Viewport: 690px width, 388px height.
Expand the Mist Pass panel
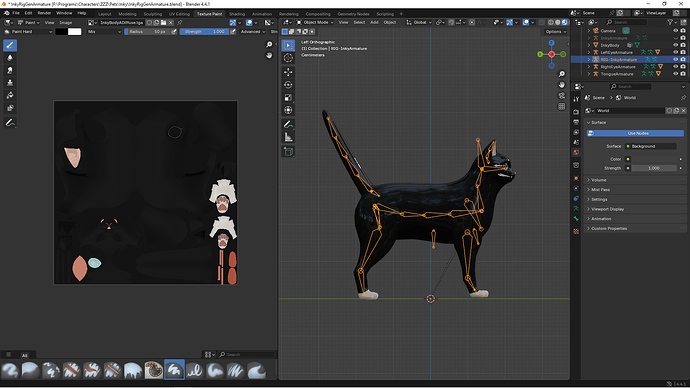[635, 190]
